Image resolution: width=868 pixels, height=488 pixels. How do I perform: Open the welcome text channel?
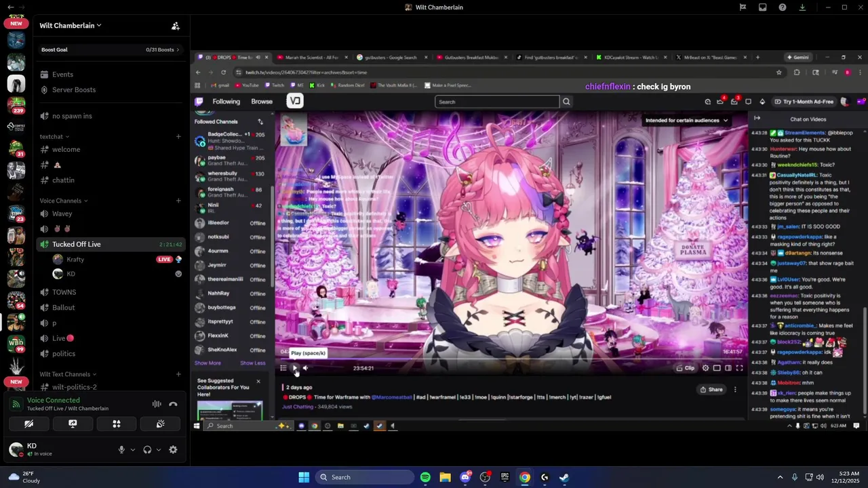coord(111,149)
